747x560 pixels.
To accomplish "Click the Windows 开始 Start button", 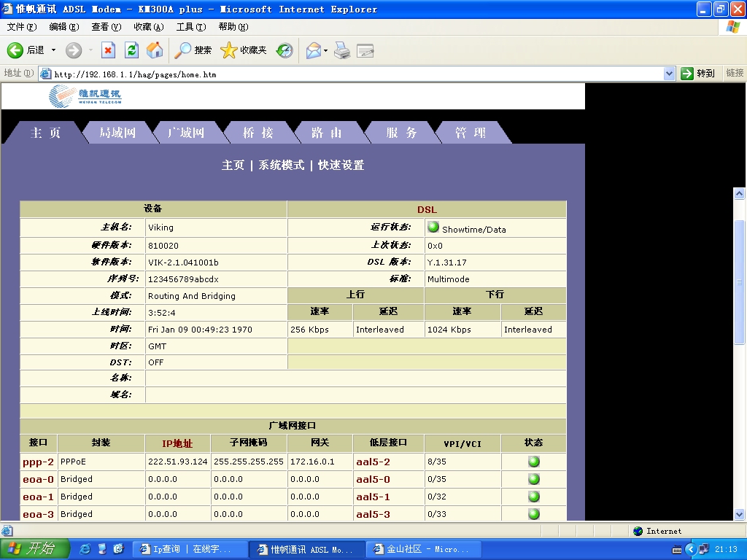I will tap(34, 549).
